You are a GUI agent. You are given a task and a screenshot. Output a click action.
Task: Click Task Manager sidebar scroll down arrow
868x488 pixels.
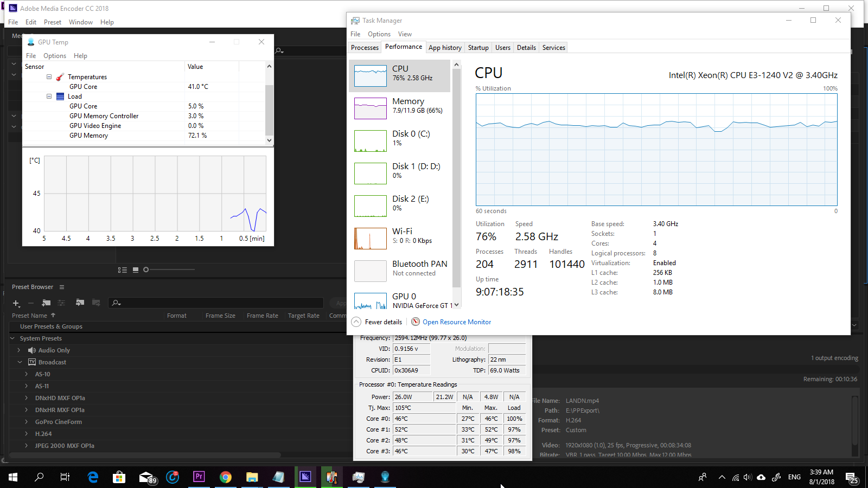[x=456, y=305]
